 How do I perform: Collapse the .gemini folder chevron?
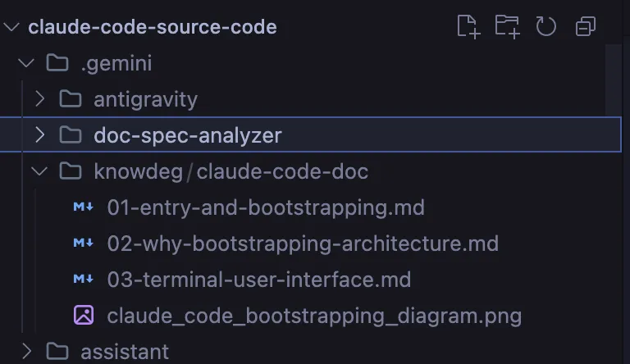pos(26,63)
